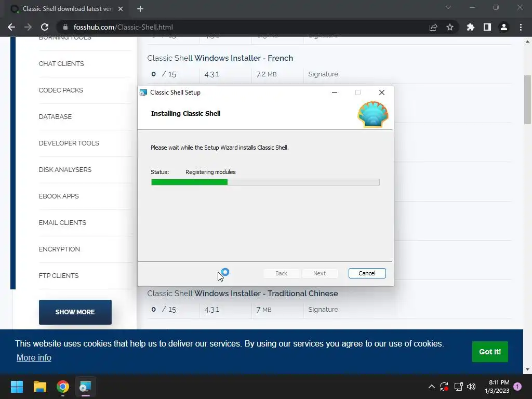
Task: Open the EMAIL CLIENTS category
Action: point(62,222)
